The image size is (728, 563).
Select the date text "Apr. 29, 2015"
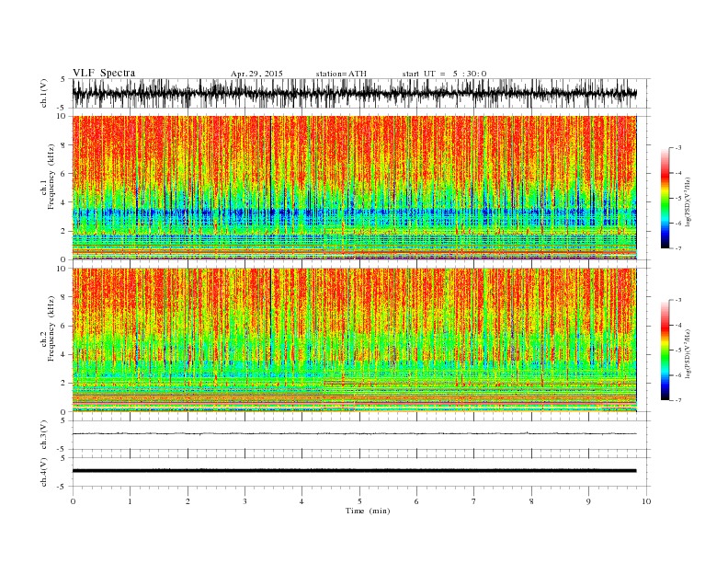(x=256, y=74)
